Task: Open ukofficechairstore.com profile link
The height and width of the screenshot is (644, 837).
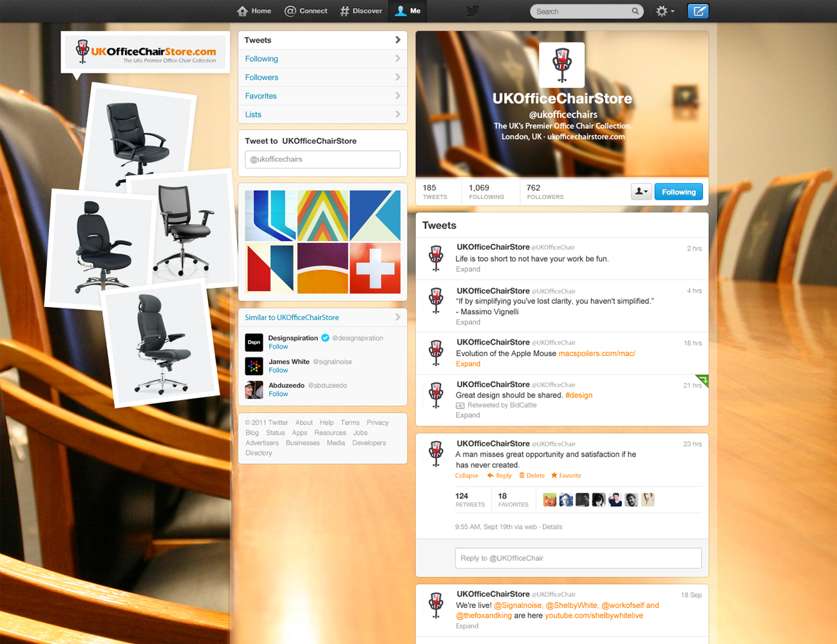Action: tap(586, 137)
